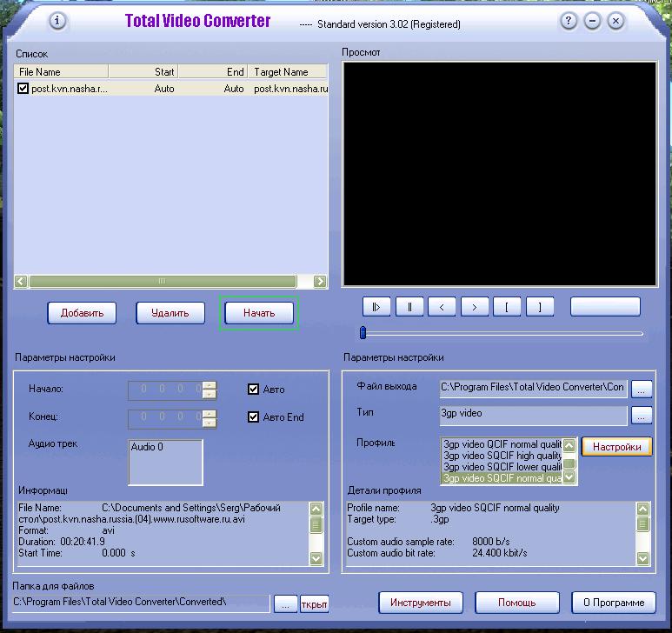Viewport: 672px width, 633px height.
Task: Increase the Начало time spinner
Action: pos(210,386)
